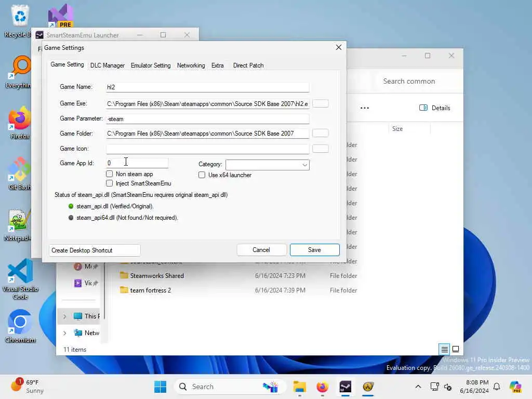Open the Half-Life app taskbar icon
Viewport: 532px width, 399px height.
click(x=368, y=387)
